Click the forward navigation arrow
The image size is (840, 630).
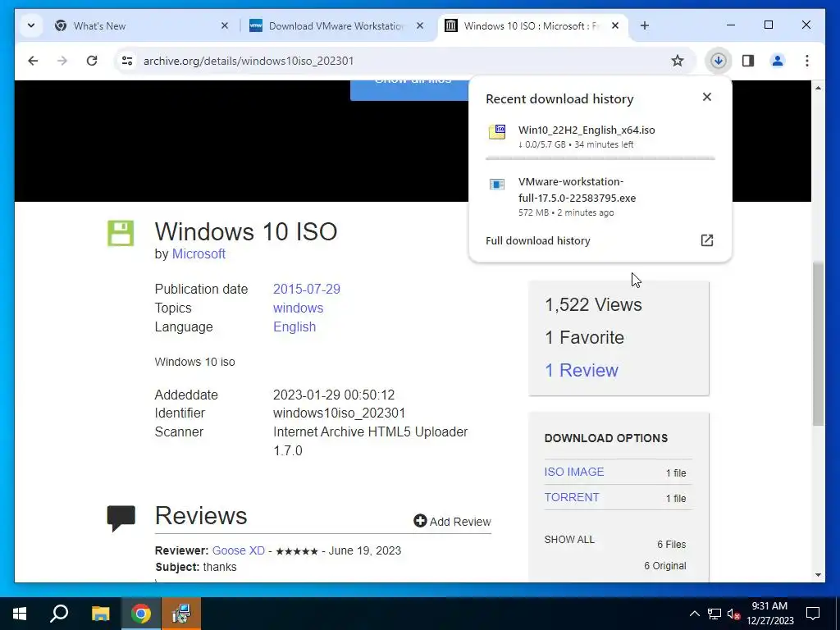click(x=62, y=61)
